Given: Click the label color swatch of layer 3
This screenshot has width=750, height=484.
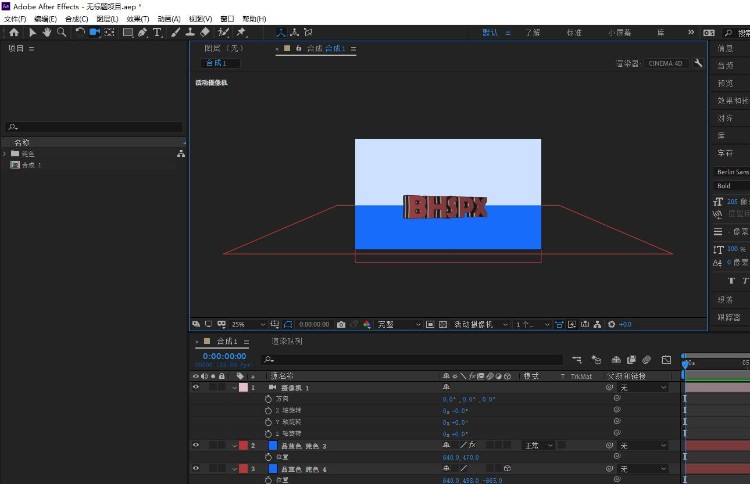Looking at the screenshot, I should [243, 468].
